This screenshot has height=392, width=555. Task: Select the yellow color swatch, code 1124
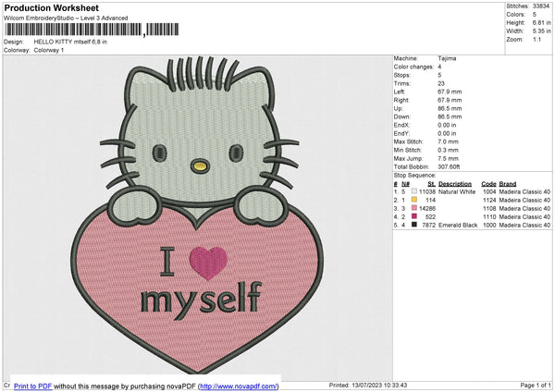pyautogui.click(x=413, y=200)
